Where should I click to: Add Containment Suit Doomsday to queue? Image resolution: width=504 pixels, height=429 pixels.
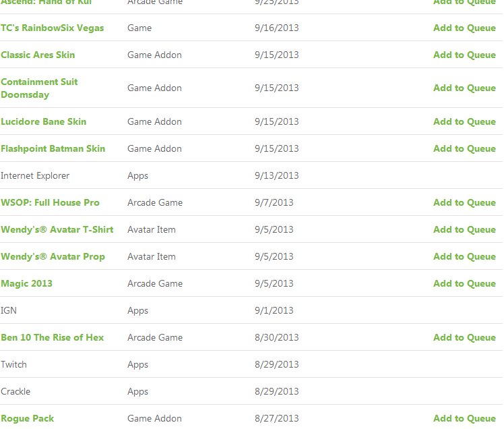click(464, 88)
